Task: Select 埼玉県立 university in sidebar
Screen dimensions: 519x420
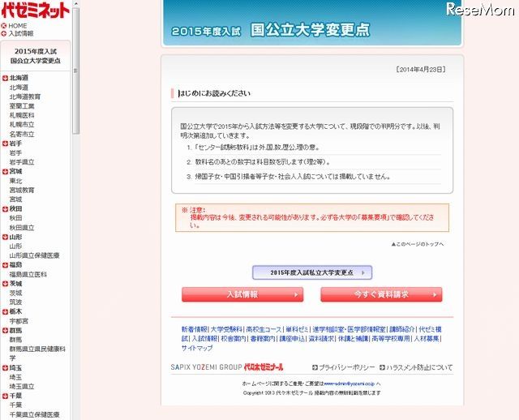Action: pyautogui.click(x=22, y=386)
